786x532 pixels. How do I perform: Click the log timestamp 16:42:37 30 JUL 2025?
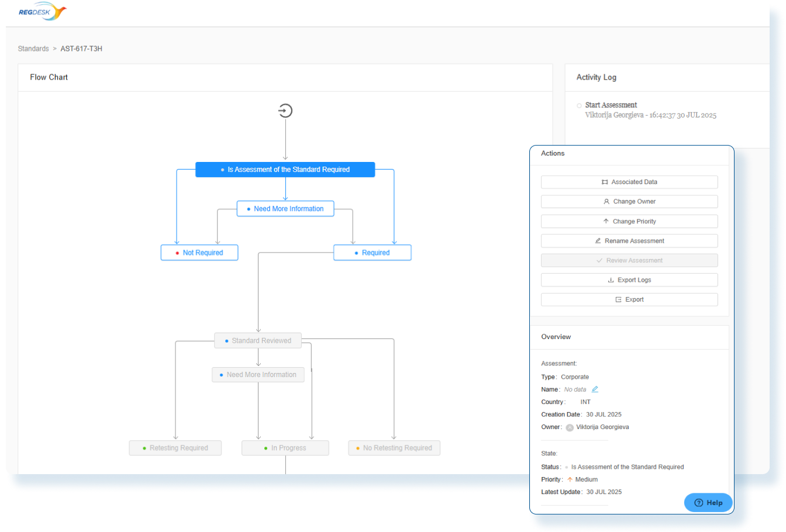click(682, 115)
